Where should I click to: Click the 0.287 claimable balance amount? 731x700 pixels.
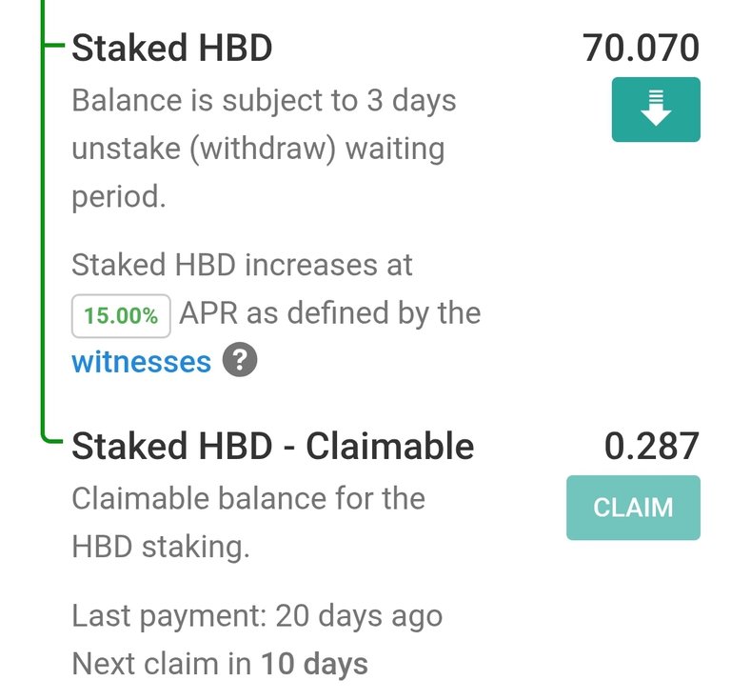[652, 446]
